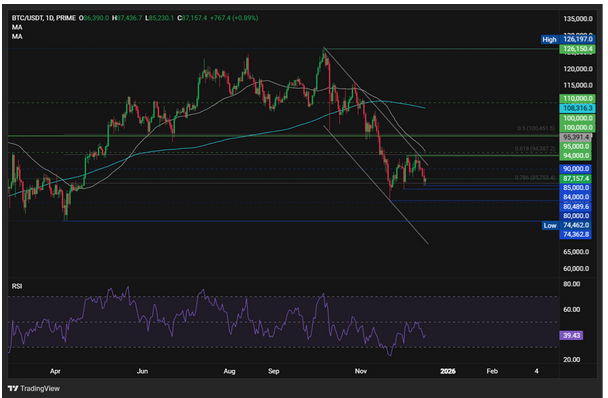Viewport: 608px width, 398px height.
Task: Click the 65,000.0 axis label
Action: 576,252
